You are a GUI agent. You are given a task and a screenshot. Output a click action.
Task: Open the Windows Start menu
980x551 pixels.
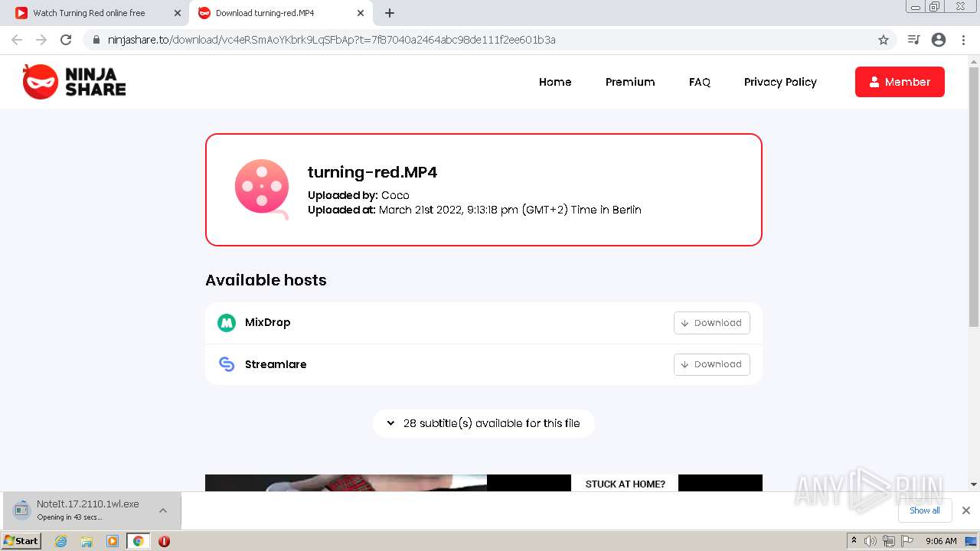coord(21,541)
